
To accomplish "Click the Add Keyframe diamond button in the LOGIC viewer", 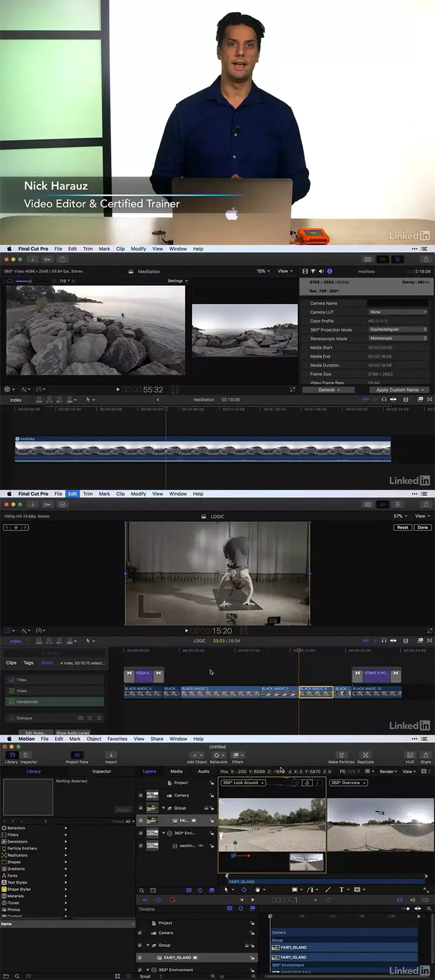I will point(16,527).
